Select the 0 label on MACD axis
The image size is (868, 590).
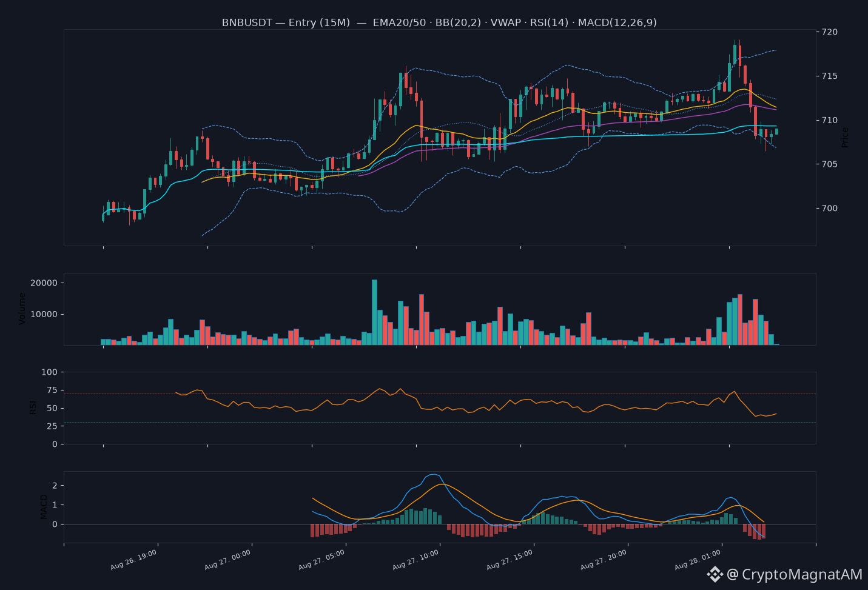[x=55, y=525]
